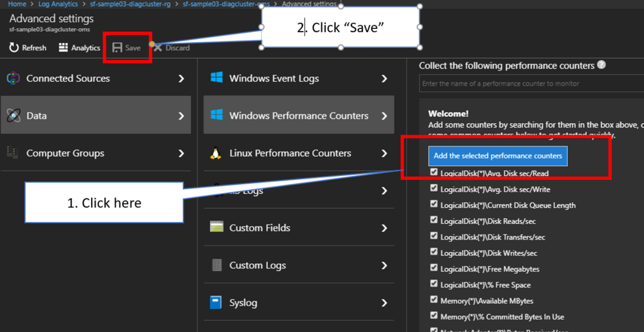Toggle LogicalDisk Disk Reads/sec checkbox
This screenshot has width=644, height=332.
tap(434, 220)
